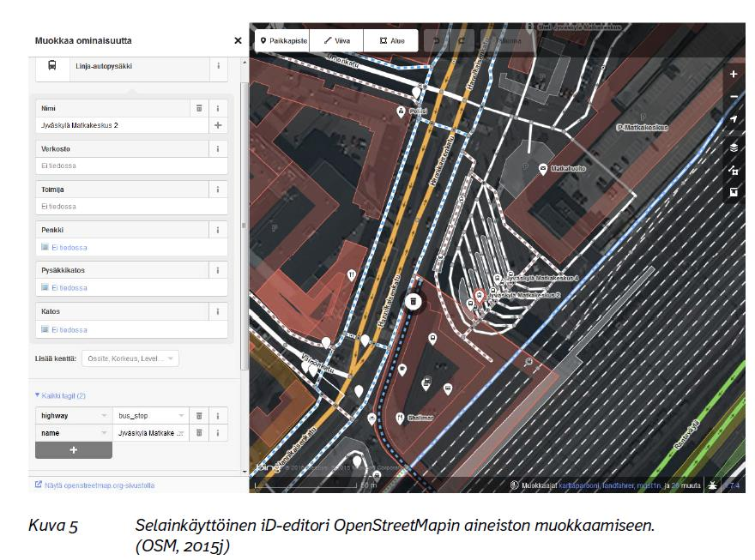755x560 pixels.
Task: Select the Shalimar restaurant marker
Action: pyautogui.click(x=400, y=418)
